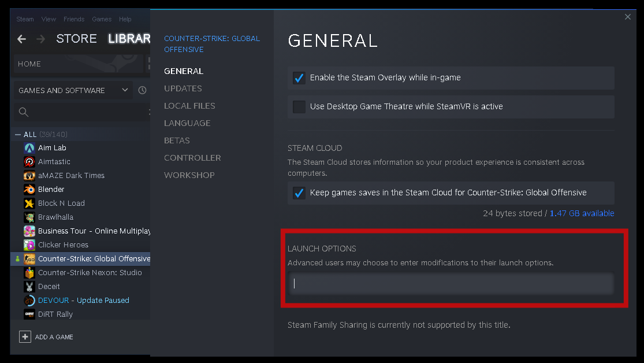Click the 1.47 GB available link

(x=582, y=213)
